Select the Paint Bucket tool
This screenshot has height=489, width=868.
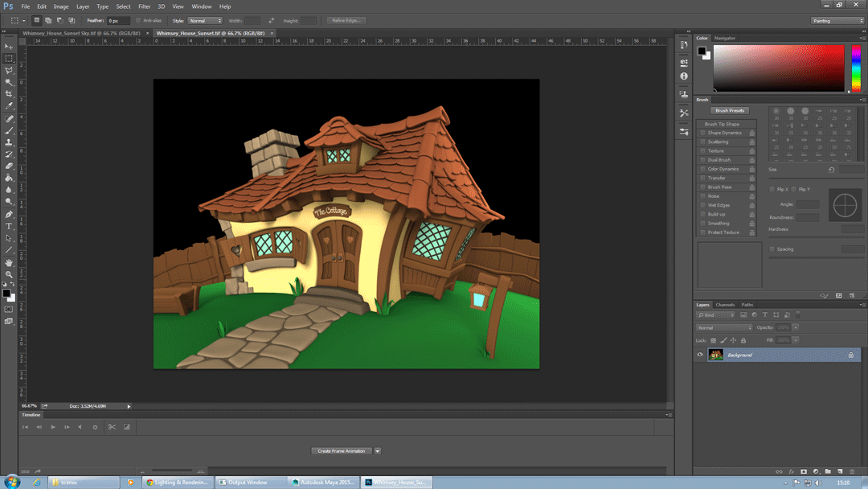click(9, 178)
